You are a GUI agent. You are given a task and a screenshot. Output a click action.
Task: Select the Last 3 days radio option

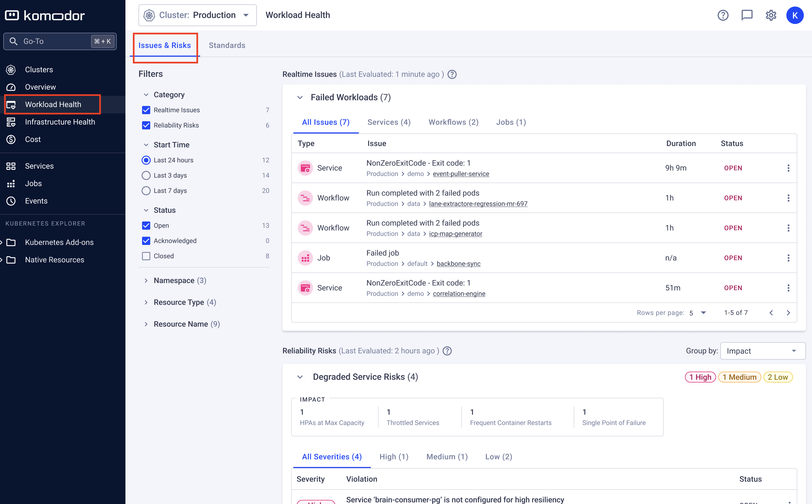coord(146,175)
